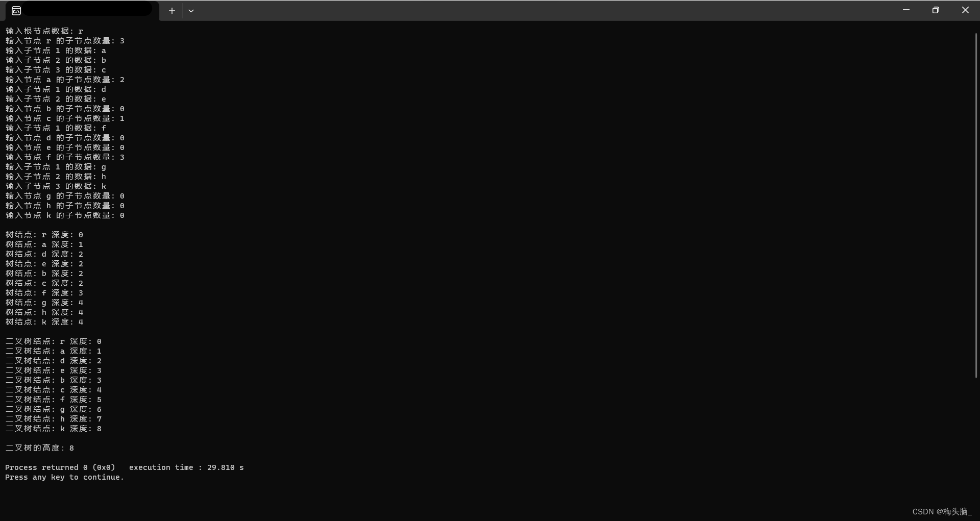The image size is (980, 521).
Task: Expand the new tab profile dropdown chevron
Action: click(x=191, y=11)
